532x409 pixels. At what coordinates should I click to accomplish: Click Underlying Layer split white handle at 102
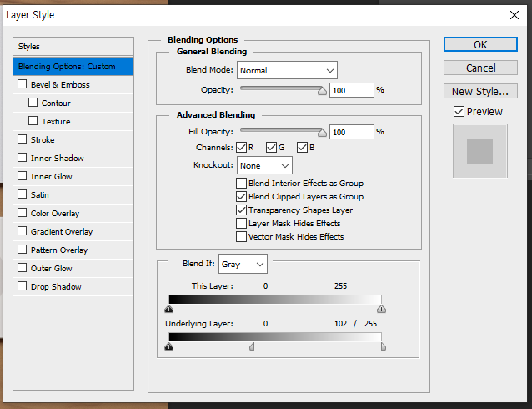[252, 346]
